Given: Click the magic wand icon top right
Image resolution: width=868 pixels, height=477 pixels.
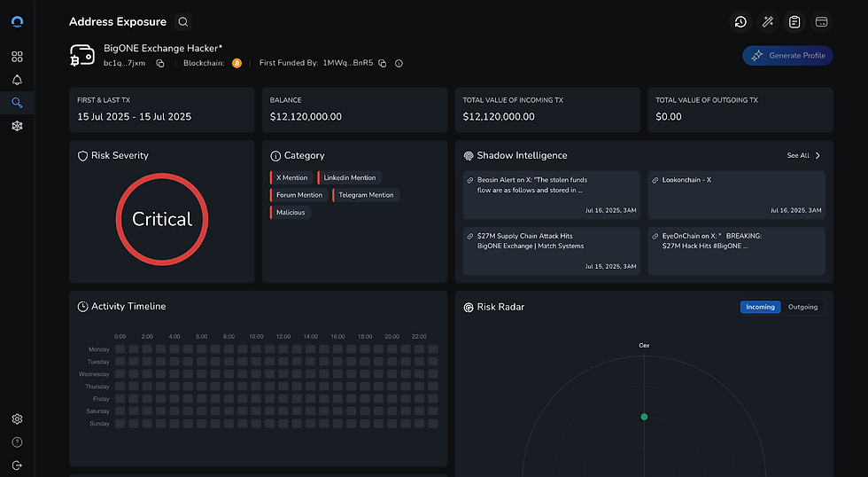Looking at the screenshot, I should pos(768,21).
